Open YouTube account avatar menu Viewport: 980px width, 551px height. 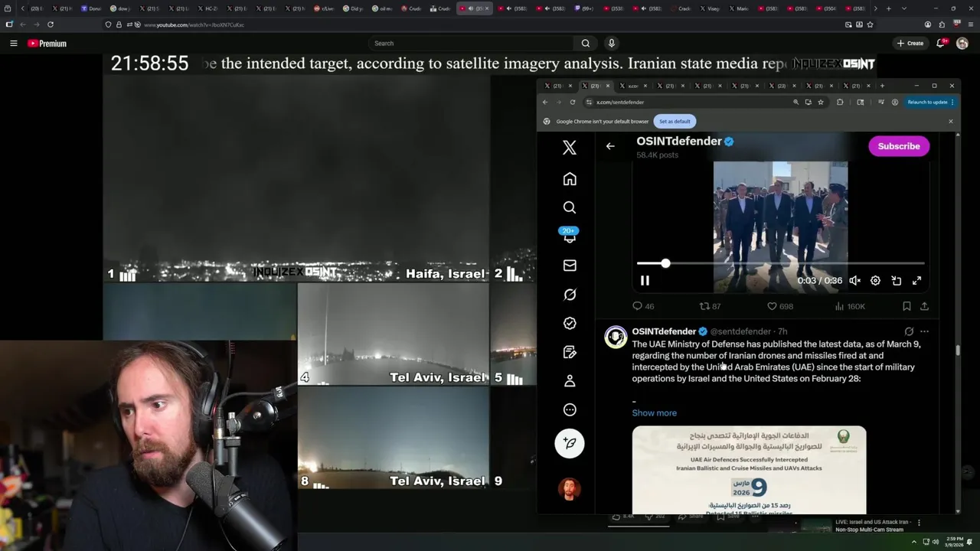click(962, 44)
